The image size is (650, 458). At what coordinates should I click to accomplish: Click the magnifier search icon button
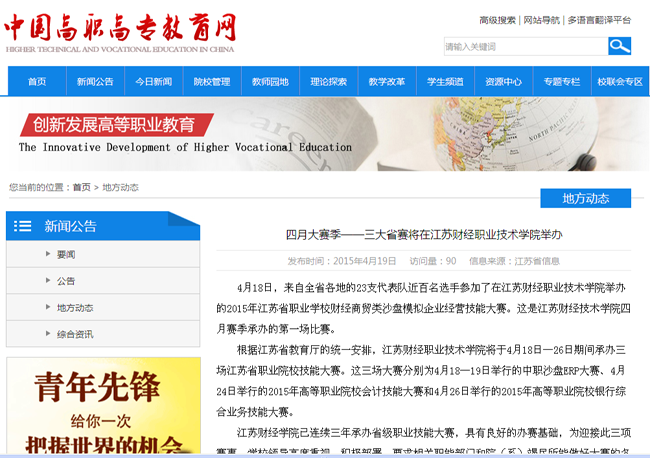coord(619,46)
